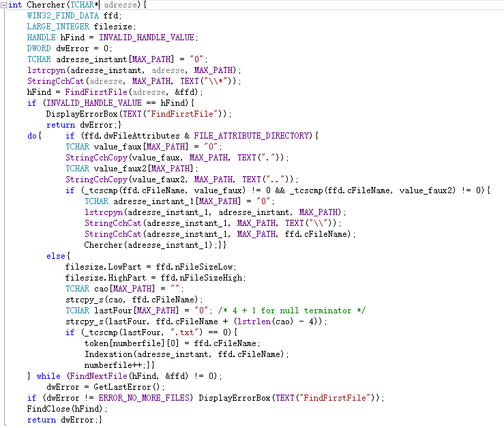
Task: Click FILE_ATTRIBUTE_DIRECTORY constant
Action: click(x=252, y=136)
